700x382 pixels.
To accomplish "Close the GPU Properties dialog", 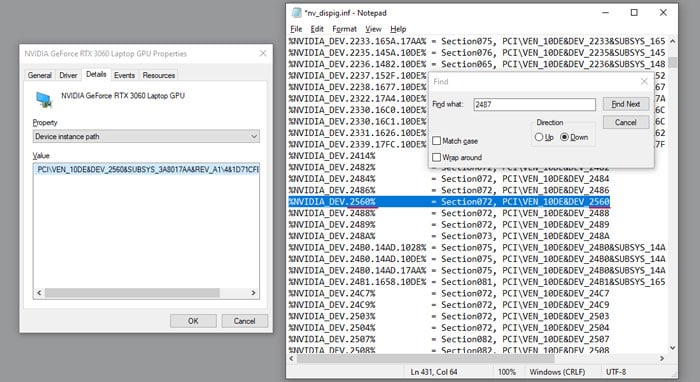I will (263, 53).
